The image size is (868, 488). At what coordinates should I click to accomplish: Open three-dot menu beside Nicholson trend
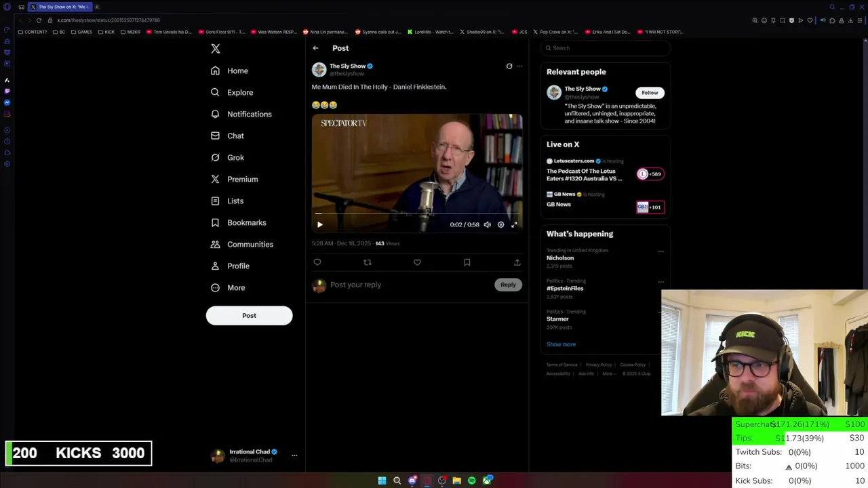click(x=661, y=251)
